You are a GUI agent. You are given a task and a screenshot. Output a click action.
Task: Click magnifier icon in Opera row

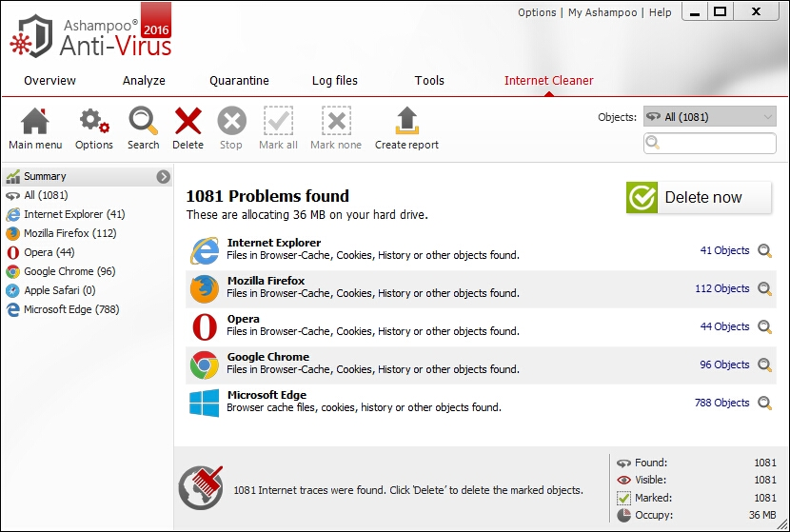tap(765, 326)
